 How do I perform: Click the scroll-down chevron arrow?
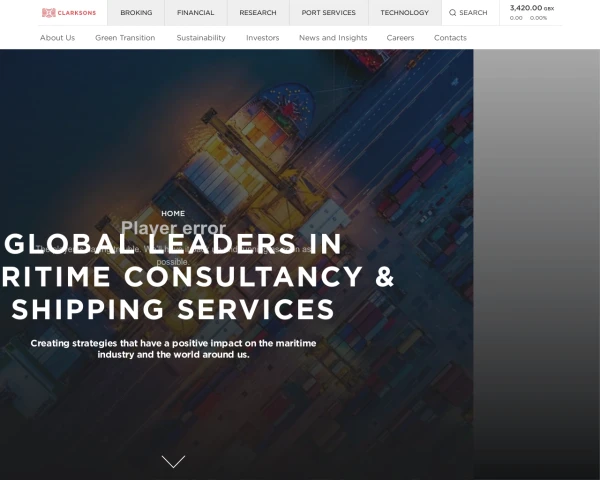173,461
